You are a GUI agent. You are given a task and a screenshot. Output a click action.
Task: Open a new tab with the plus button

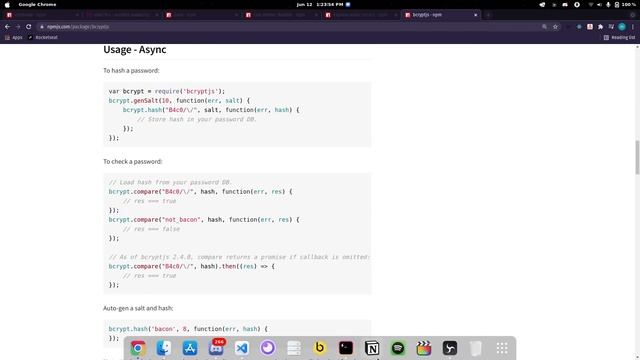(x=488, y=15)
